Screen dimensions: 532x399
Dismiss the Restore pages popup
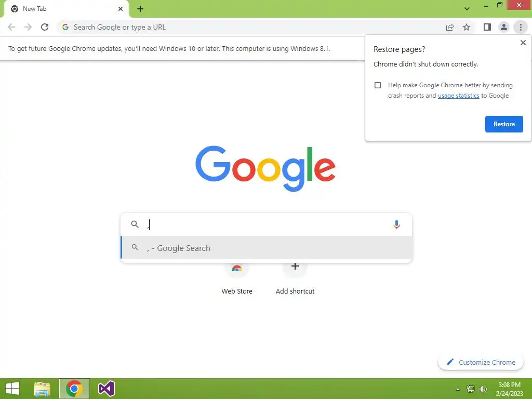pos(523,43)
